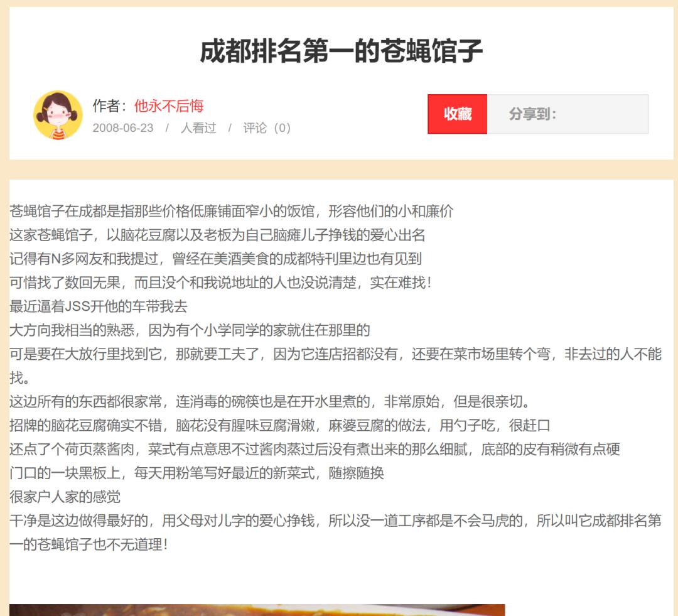
Task: Click the article title 成都排名第一的苍蝇馆子
Action: coord(341,51)
